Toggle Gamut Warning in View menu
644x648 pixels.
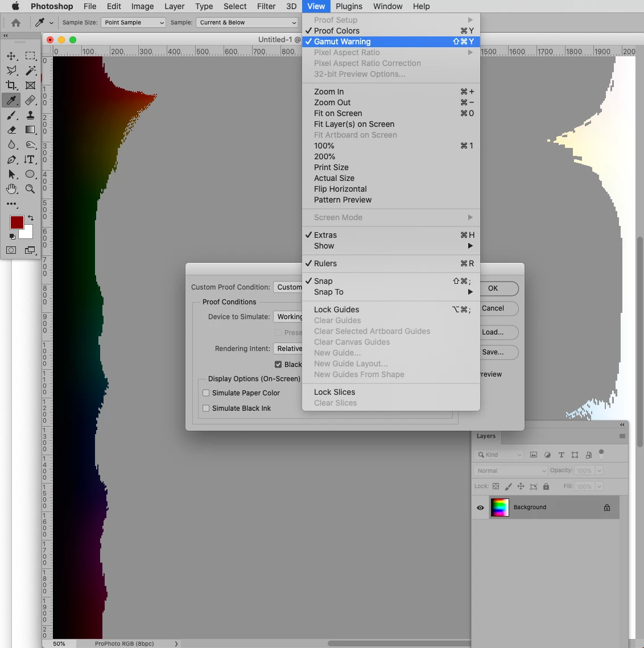pyautogui.click(x=391, y=42)
